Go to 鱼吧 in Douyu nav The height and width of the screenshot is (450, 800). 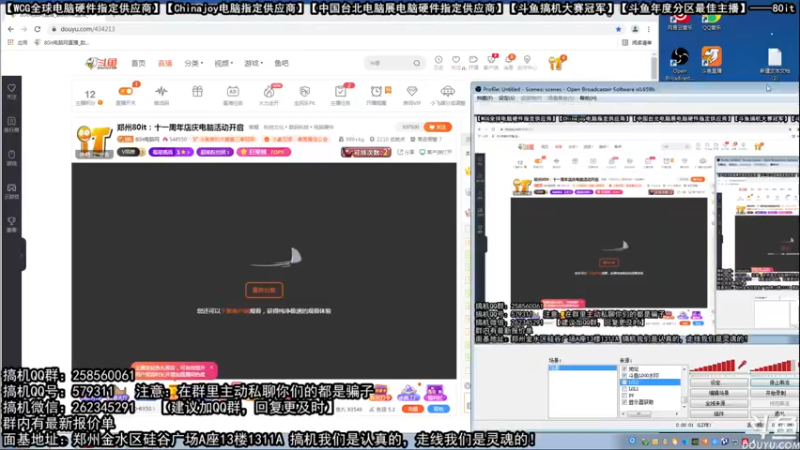[x=282, y=63]
